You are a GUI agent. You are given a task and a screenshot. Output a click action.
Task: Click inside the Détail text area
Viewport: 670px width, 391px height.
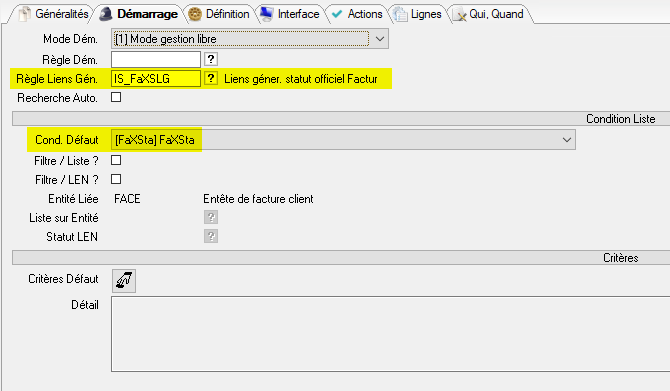(391, 334)
